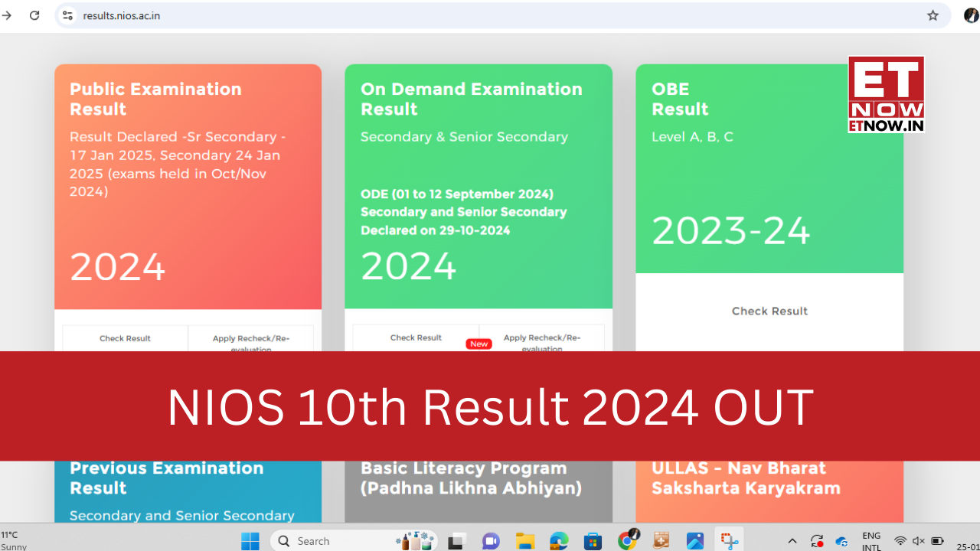Open the Microsoft Store
Viewport: 980px width, 551px height.
click(x=593, y=540)
